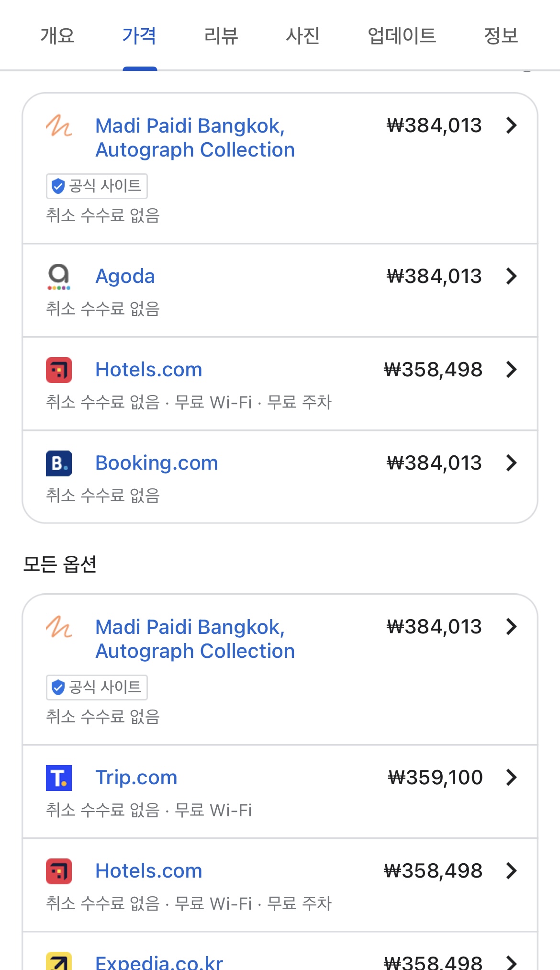Click top Hotels.com's 무료 주차 amenities text
Image resolution: width=560 pixels, height=970 pixels.
299,402
